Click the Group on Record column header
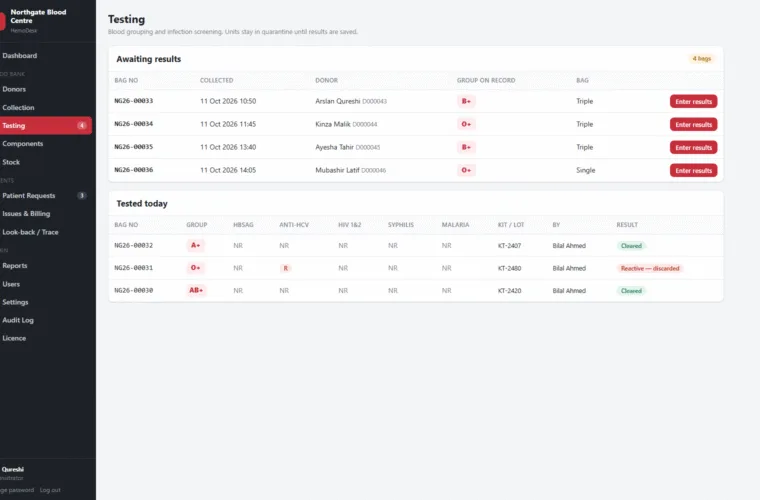Image resolution: width=760 pixels, height=500 pixels. 486,80
